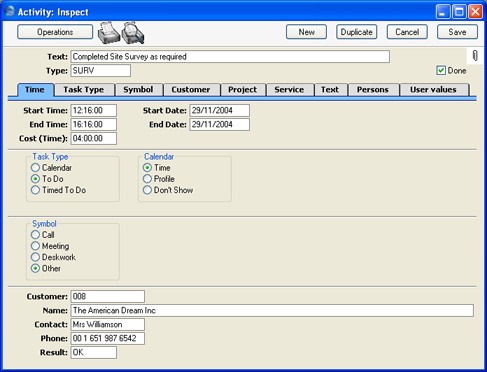
Task: Choose the Timed To Do radio button
Action: [x=35, y=190]
